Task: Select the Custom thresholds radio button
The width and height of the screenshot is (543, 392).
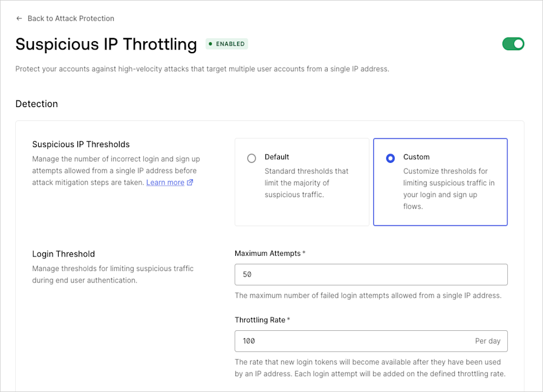Action: 390,158
